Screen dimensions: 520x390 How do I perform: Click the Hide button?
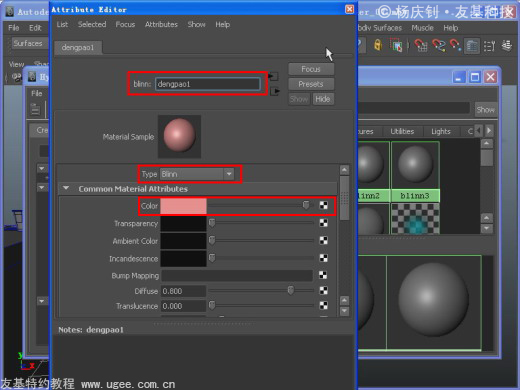tap(323, 99)
